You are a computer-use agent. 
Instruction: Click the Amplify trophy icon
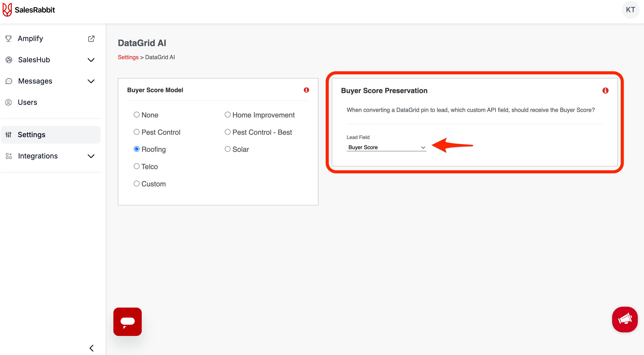coord(8,39)
